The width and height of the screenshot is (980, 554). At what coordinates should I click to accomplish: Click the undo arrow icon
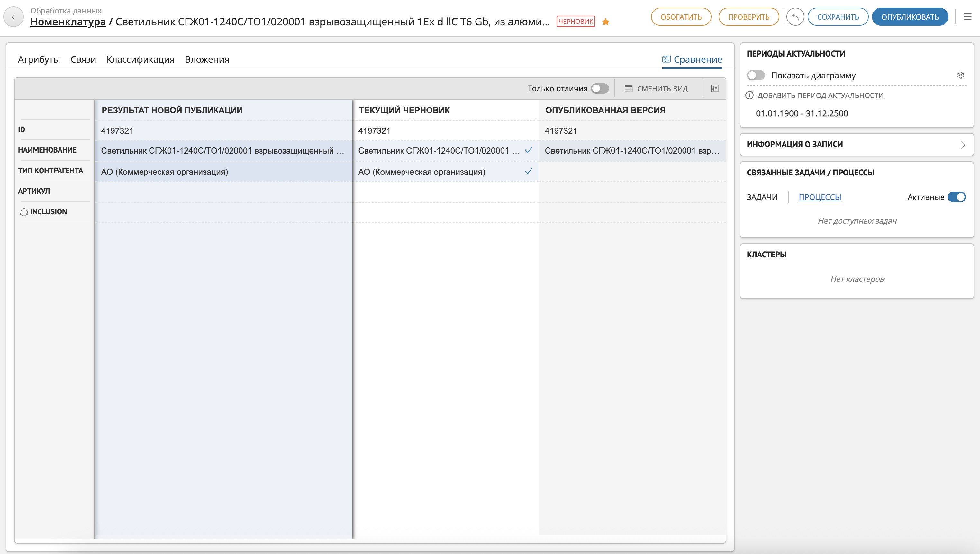pos(795,17)
